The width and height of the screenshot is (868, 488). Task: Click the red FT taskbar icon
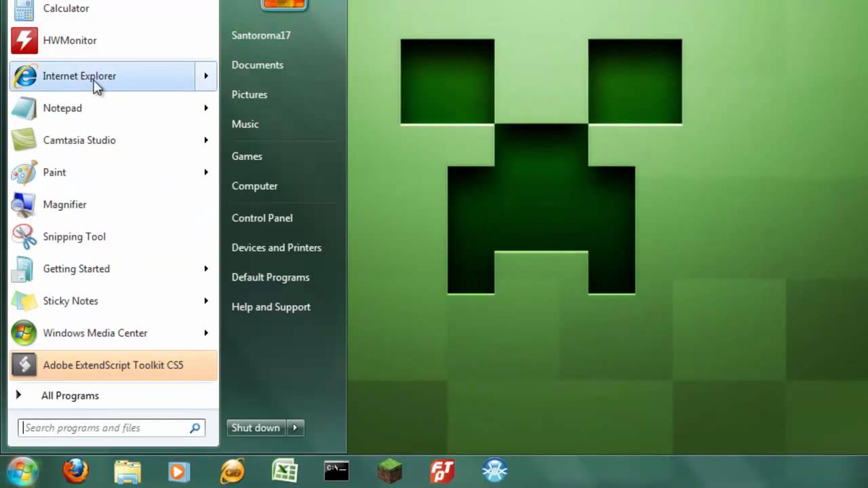(443, 471)
